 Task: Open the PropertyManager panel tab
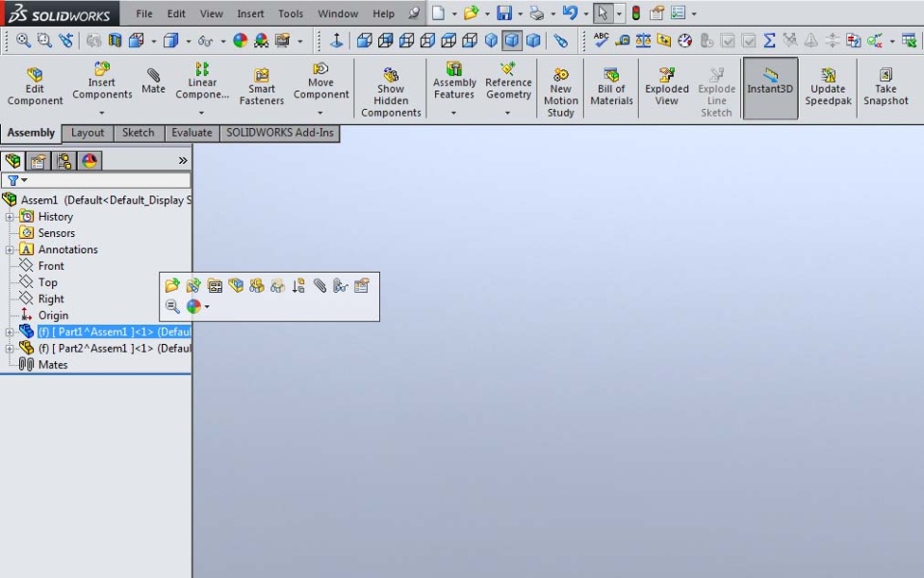(38, 161)
